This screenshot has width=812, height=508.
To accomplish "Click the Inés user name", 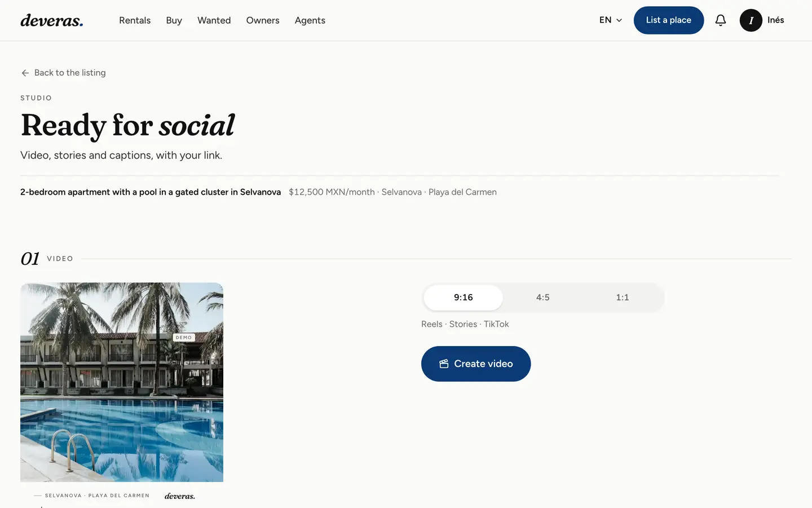I will pyautogui.click(x=775, y=20).
